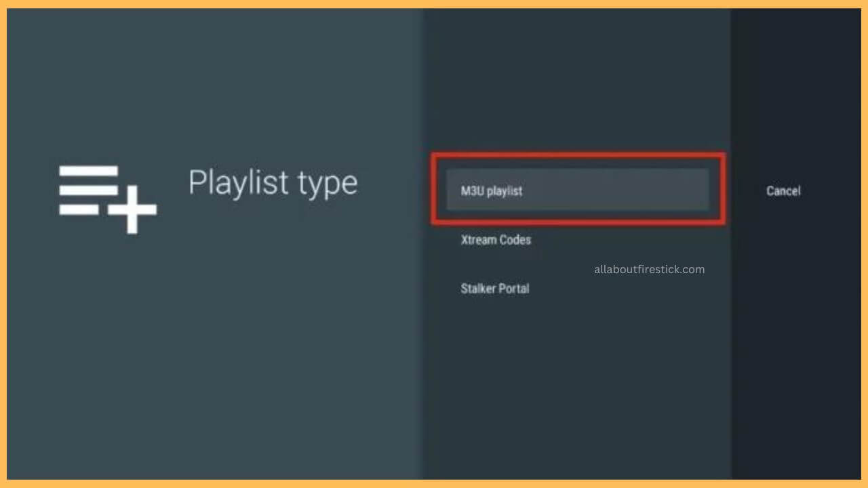Click the word Xtream in the options list

[x=478, y=240]
